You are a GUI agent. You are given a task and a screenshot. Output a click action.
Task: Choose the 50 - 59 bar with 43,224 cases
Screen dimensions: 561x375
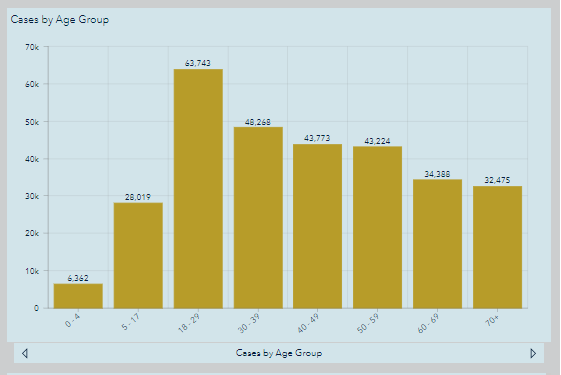click(x=377, y=227)
